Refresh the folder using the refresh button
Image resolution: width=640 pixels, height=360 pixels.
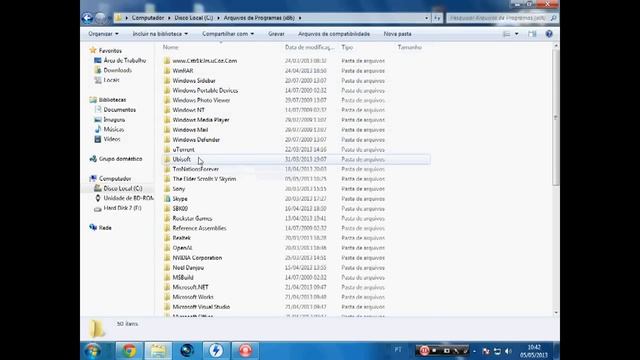[437, 18]
